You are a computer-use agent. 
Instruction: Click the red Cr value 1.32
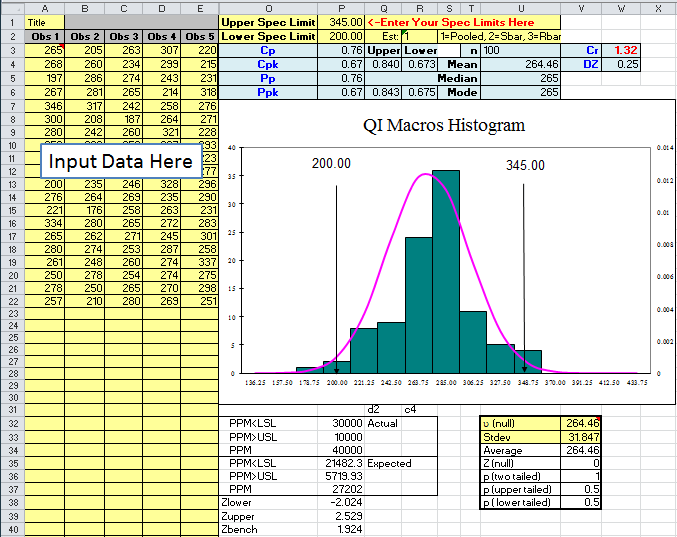coord(621,51)
